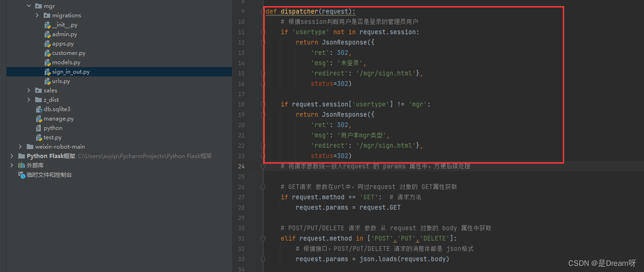This screenshot has width=644, height=272.
Task: Select __init__.py in the project tree
Action: [x=65, y=25]
